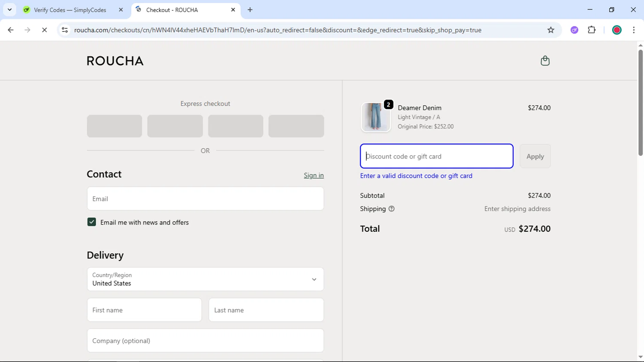
Task: Click the First name field
Action: coord(144,310)
